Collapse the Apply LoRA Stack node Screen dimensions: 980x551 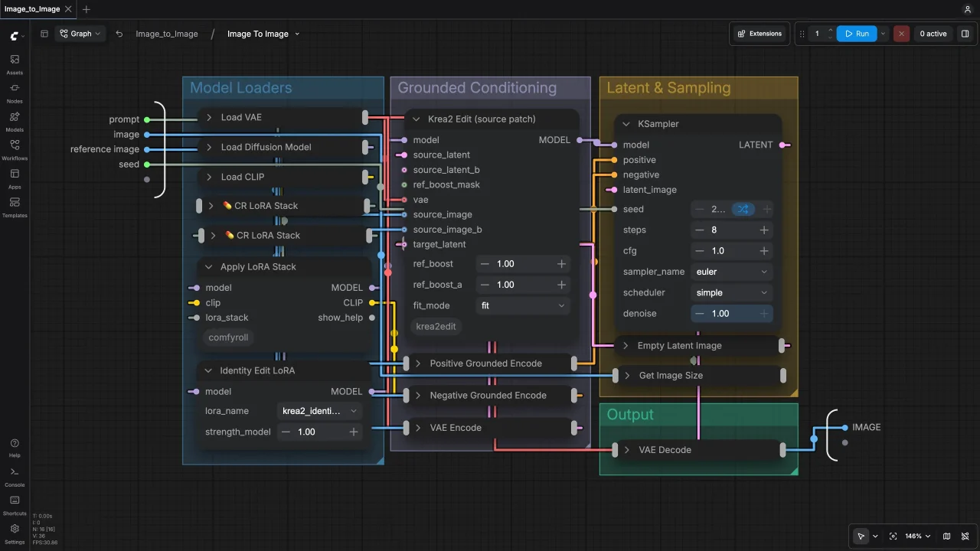208,267
